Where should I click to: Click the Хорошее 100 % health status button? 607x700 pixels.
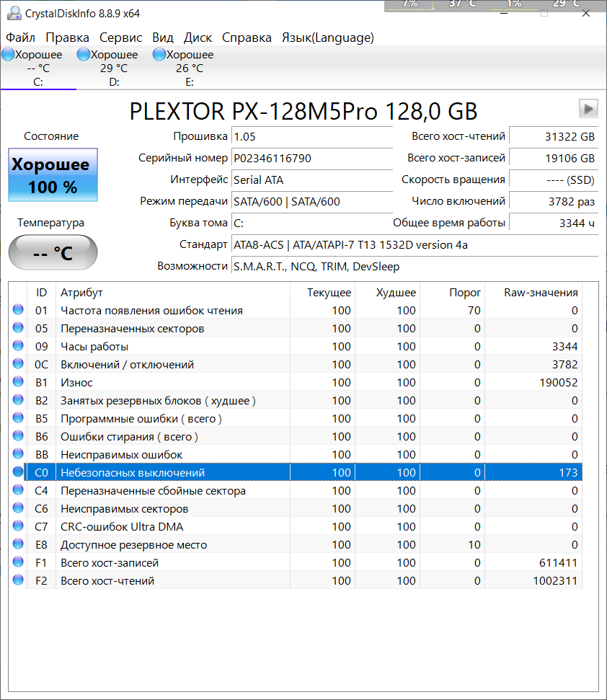click(53, 175)
